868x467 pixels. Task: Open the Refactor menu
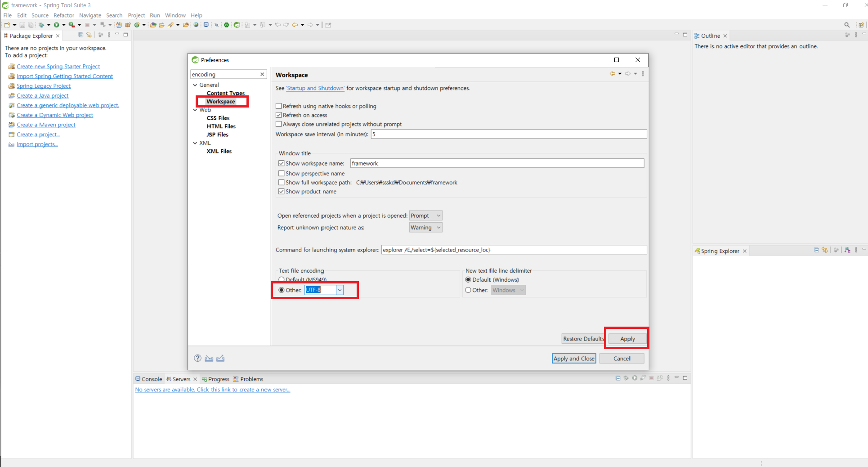64,15
